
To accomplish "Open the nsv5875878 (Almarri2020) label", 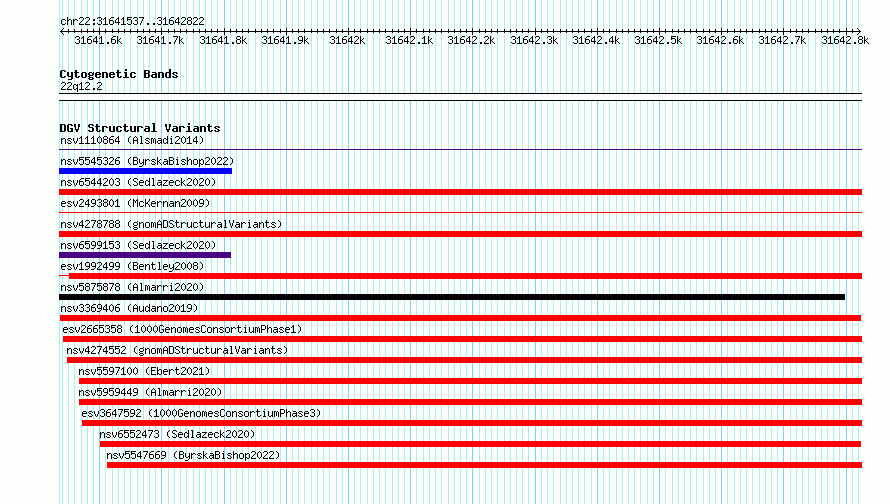I will click(x=132, y=287).
